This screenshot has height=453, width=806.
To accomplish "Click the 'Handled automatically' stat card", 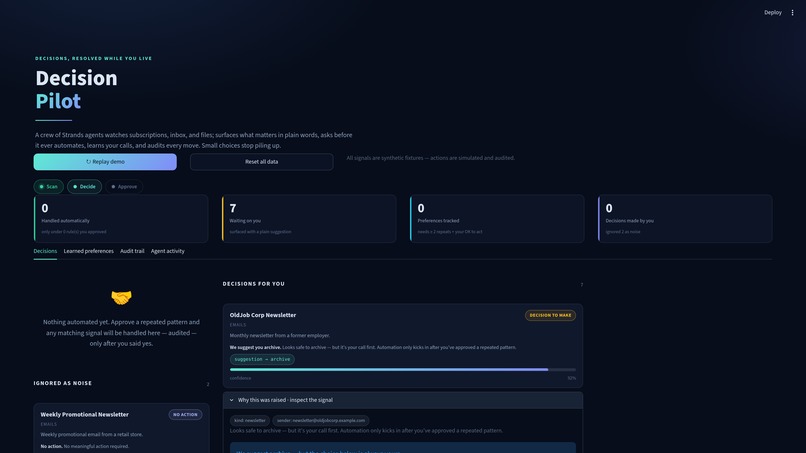I will click(121, 219).
